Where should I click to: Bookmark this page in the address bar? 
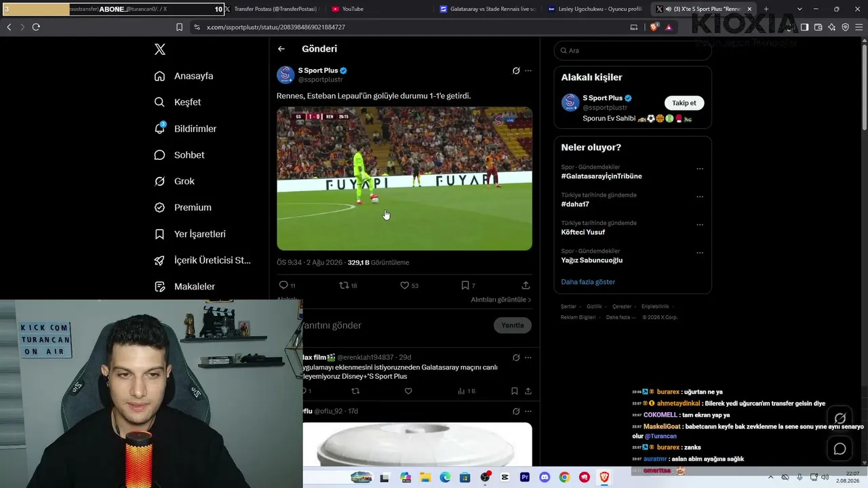click(x=179, y=27)
